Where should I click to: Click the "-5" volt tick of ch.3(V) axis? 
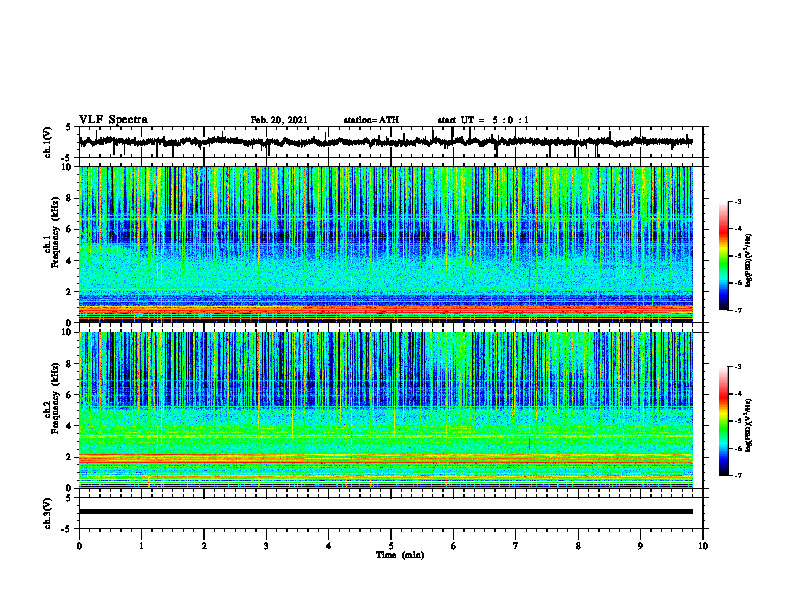click(x=67, y=529)
